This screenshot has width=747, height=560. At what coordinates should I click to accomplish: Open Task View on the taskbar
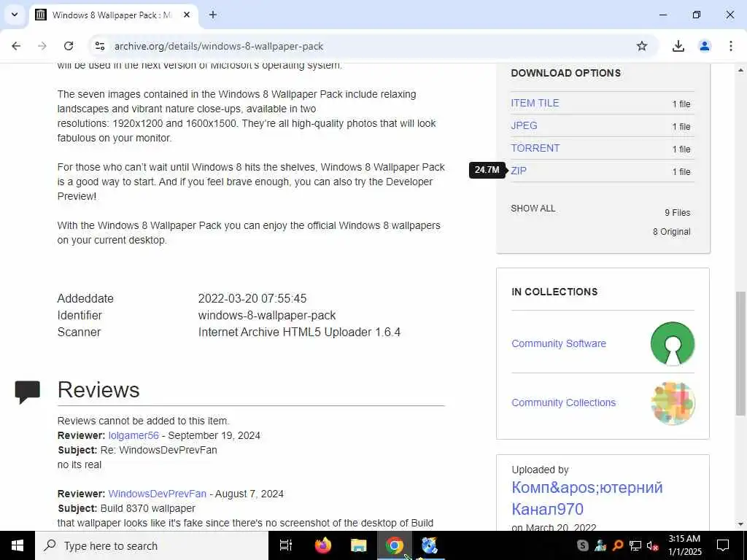point(286,545)
